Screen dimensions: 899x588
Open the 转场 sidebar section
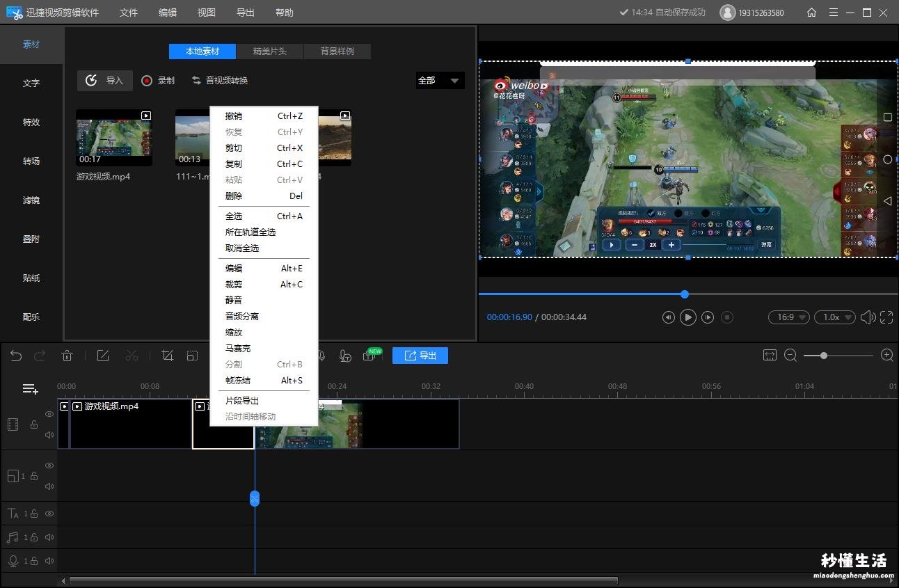(31, 161)
